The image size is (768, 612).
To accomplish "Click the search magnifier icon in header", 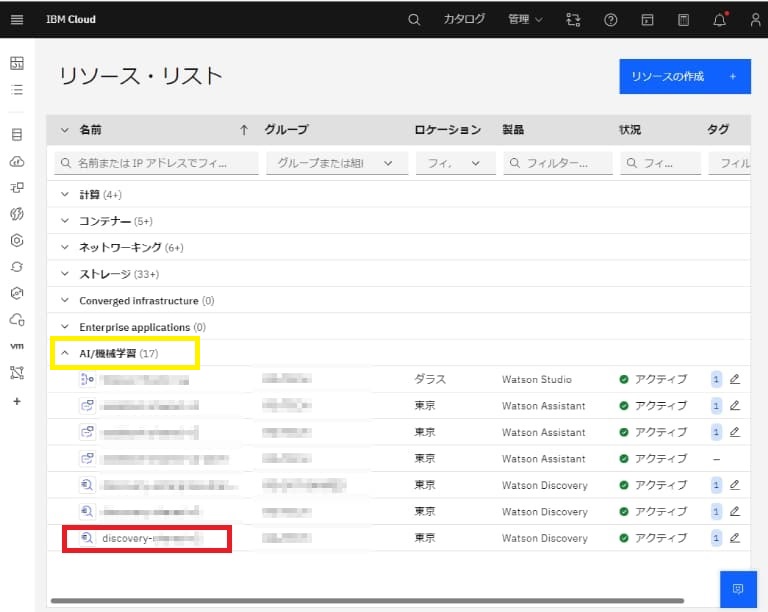I will coord(415,19).
